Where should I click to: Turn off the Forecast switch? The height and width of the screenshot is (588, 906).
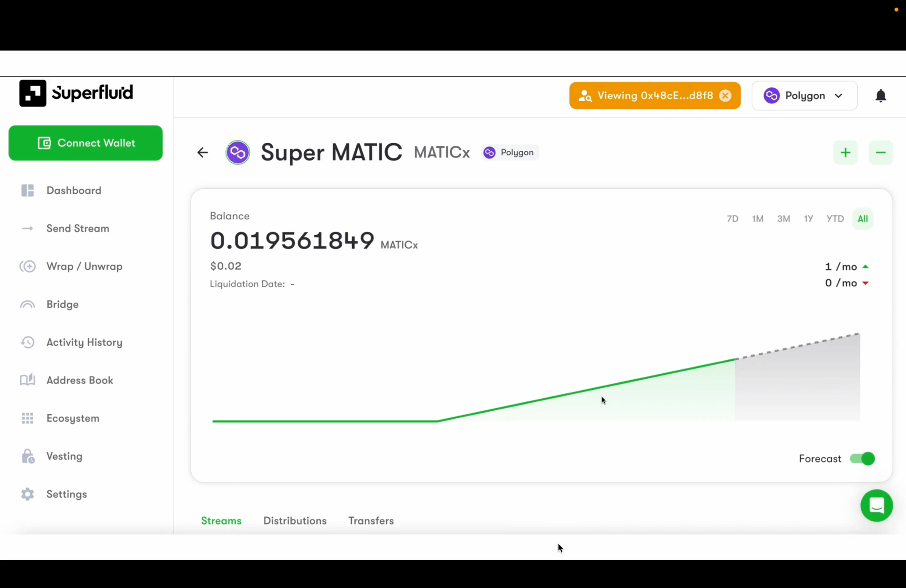(862, 458)
